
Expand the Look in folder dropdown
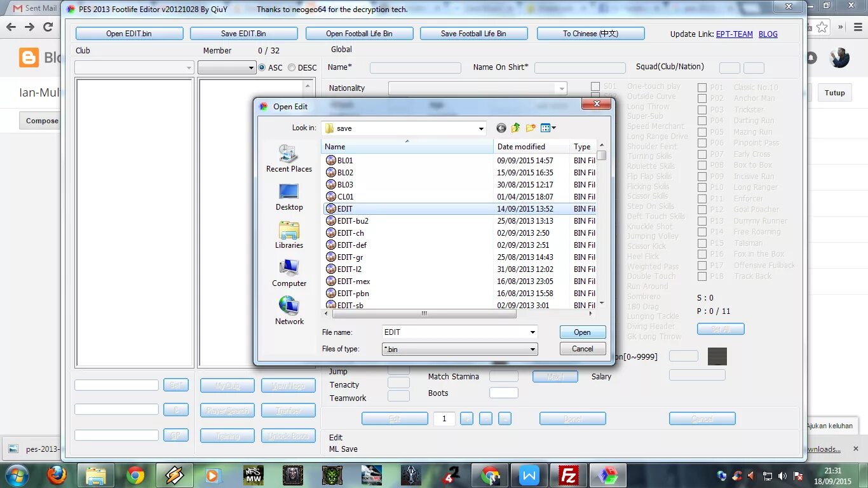pos(480,128)
